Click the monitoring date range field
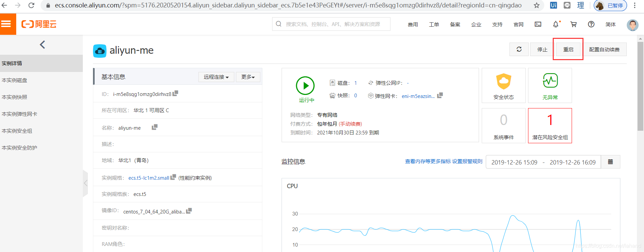The width and height of the screenshot is (644, 252). click(543, 162)
